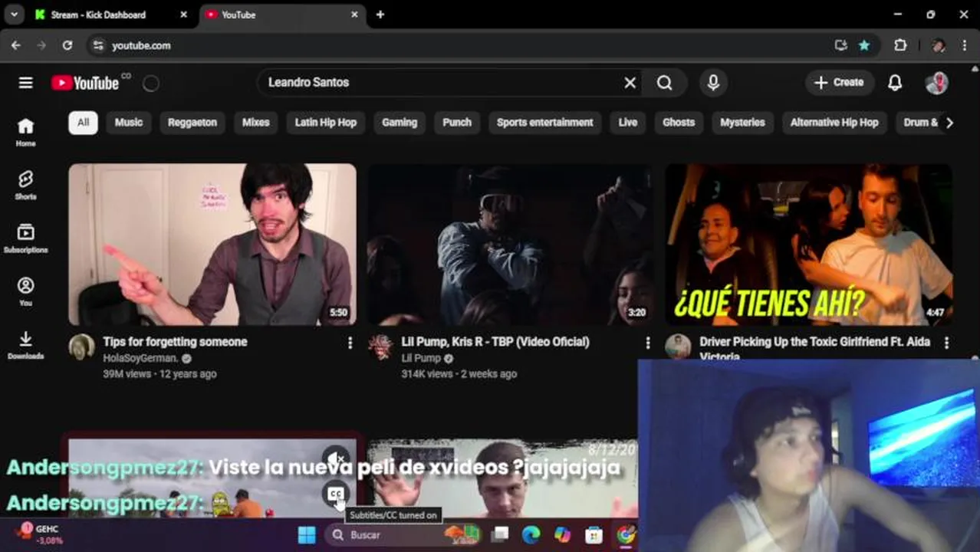Toggle mute on the preview video
The image size is (980, 552).
(x=336, y=458)
